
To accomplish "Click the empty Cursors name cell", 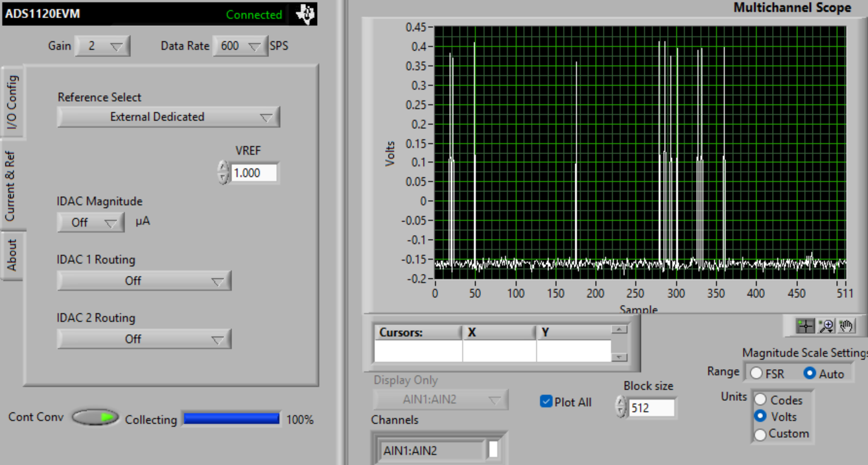I will tap(418, 351).
